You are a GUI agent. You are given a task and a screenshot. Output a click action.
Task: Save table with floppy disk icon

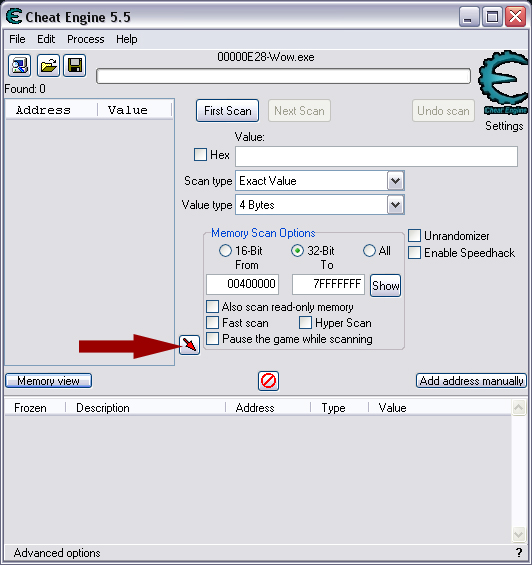pyautogui.click(x=75, y=66)
